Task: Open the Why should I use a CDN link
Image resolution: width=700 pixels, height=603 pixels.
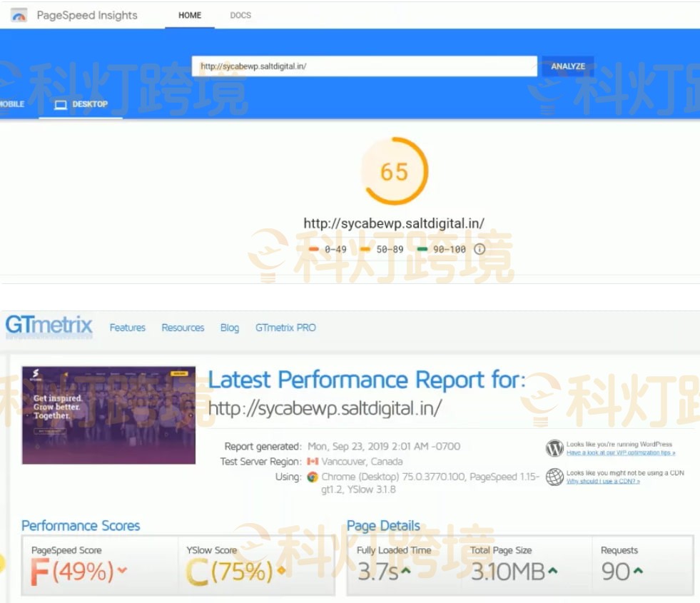Action: tap(603, 481)
